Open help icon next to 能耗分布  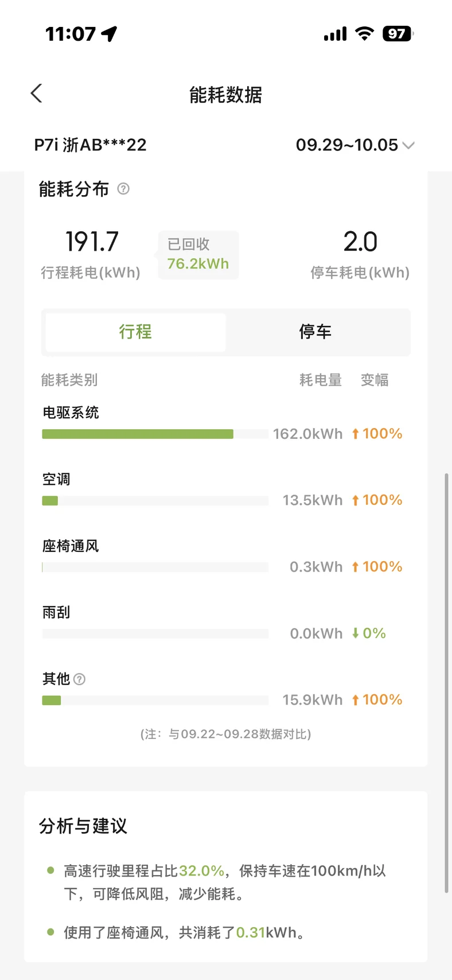tap(123, 189)
